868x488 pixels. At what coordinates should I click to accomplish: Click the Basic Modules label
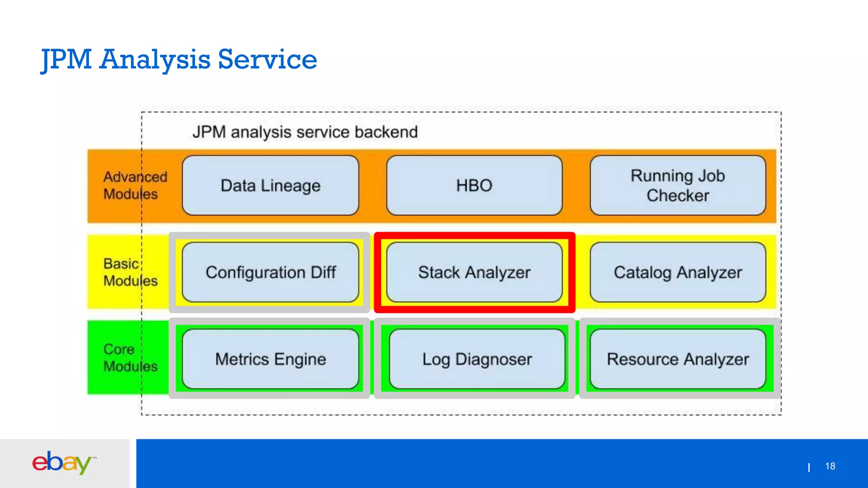point(130,272)
